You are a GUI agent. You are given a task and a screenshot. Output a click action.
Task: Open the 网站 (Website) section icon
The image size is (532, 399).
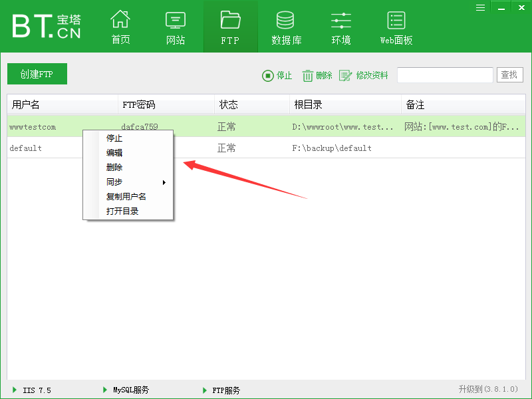click(x=175, y=27)
